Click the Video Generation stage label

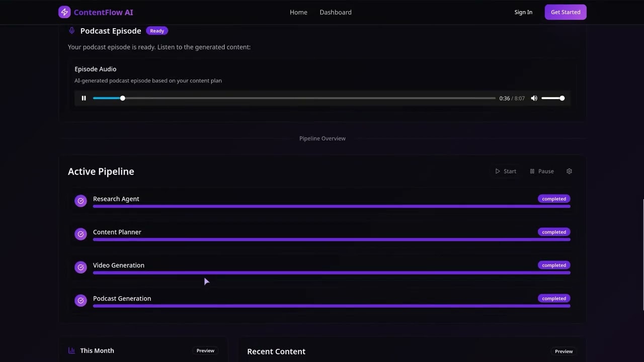click(x=119, y=265)
